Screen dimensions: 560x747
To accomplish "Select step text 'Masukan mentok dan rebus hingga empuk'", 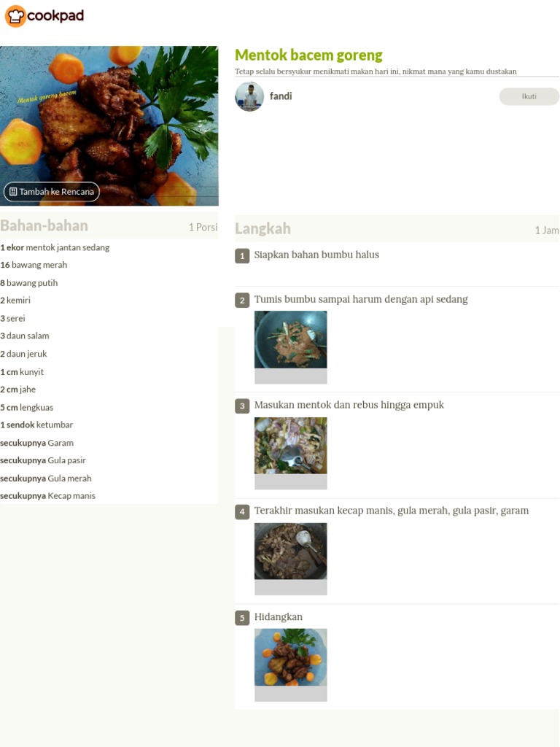I will tap(349, 404).
